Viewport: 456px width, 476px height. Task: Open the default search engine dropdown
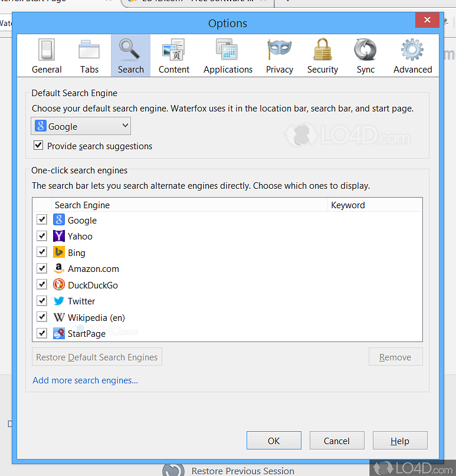(x=81, y=126)
